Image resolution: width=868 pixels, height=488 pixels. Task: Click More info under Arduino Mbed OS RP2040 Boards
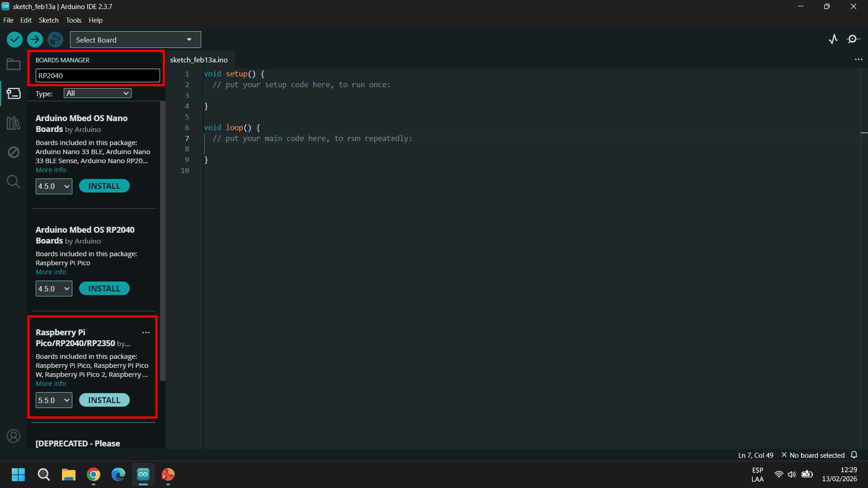click(x=51, y=272)
